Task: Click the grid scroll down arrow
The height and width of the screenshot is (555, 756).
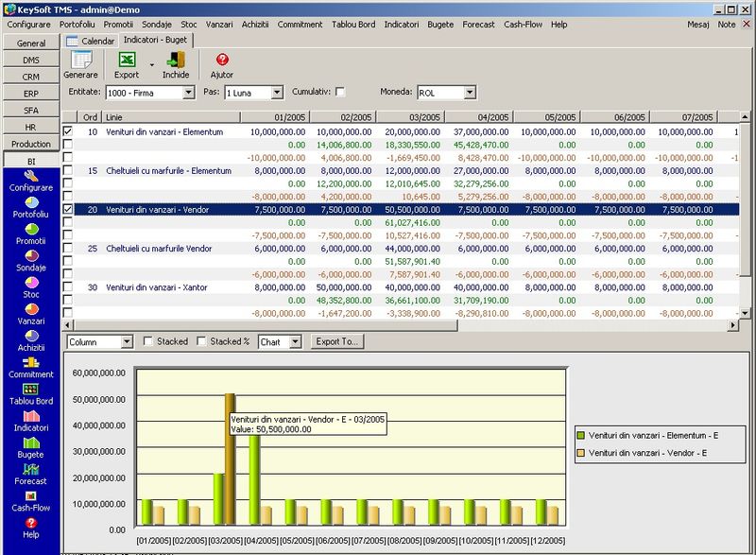Action: click(x=745, y=313)
